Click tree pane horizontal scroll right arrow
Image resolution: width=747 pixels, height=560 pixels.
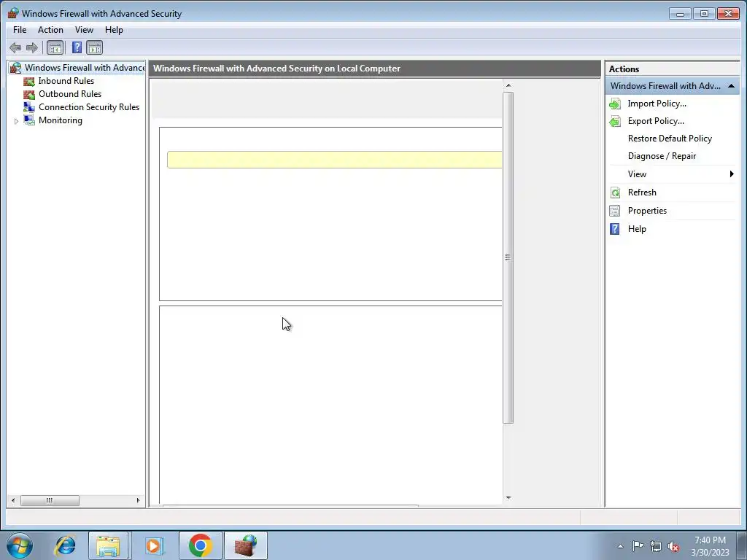pyautogui.click(x=138, y=500)
